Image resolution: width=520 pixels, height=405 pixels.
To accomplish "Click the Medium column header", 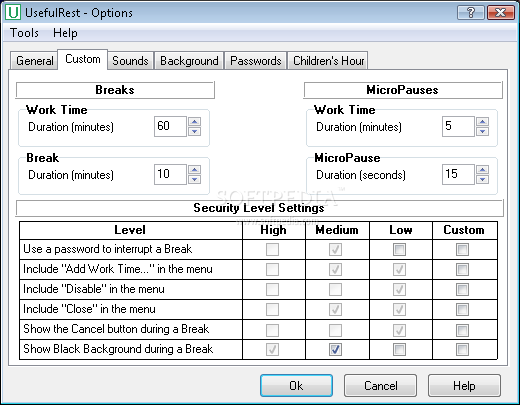I will pos(337,230).
